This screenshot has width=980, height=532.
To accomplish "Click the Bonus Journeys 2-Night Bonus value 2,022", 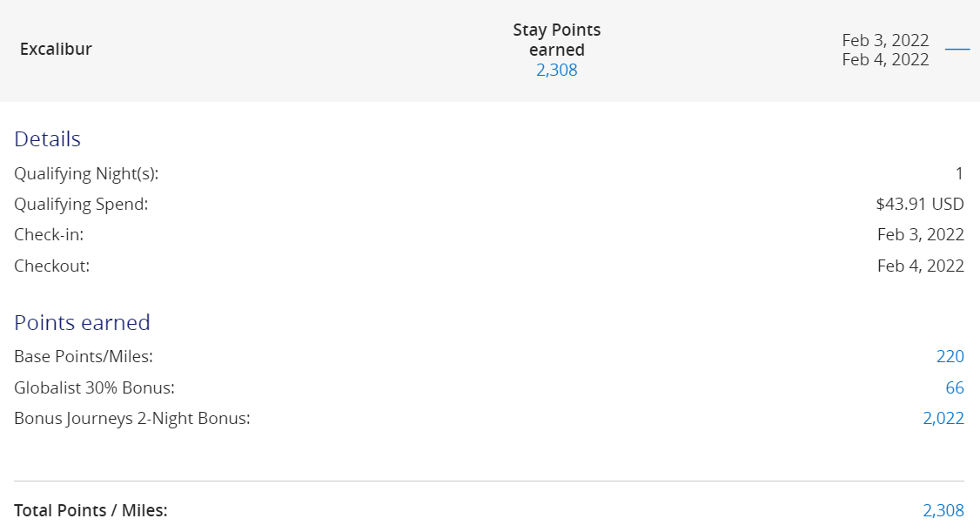I will click(944, 418).
